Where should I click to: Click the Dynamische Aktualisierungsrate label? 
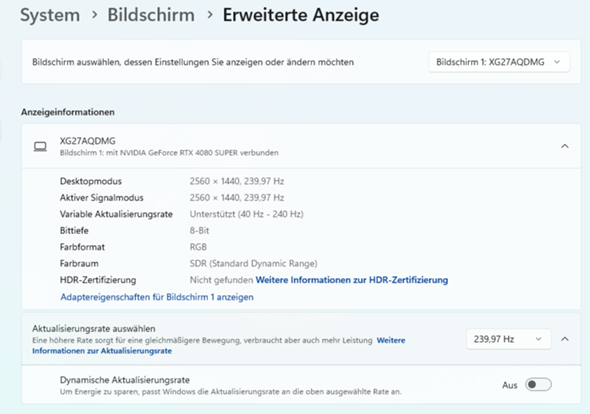tap(125, 380)
